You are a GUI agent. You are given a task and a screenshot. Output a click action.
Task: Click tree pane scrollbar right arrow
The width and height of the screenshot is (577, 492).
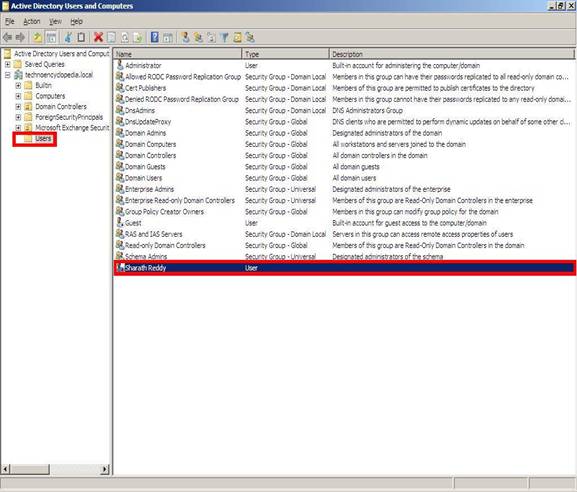pyautogui.click(x=105, y=469)
